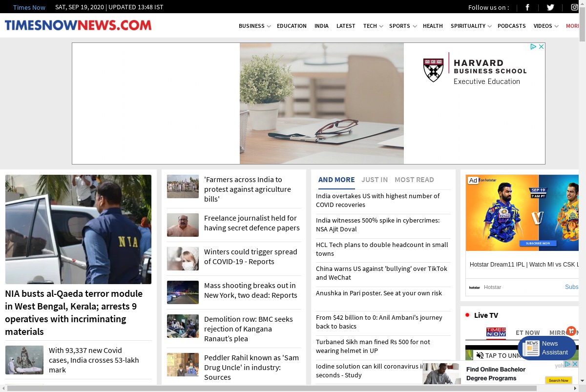Open the Facebook follow icon
586x392 pixels.
click(x=527, y=7)
